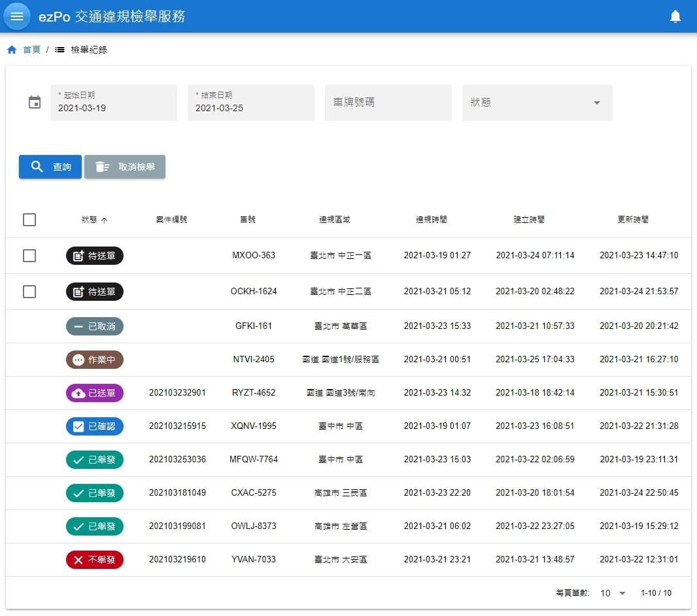Click the home icon in the breadcrumb
The height and width of the screenshot is (616, 697).
11,48
